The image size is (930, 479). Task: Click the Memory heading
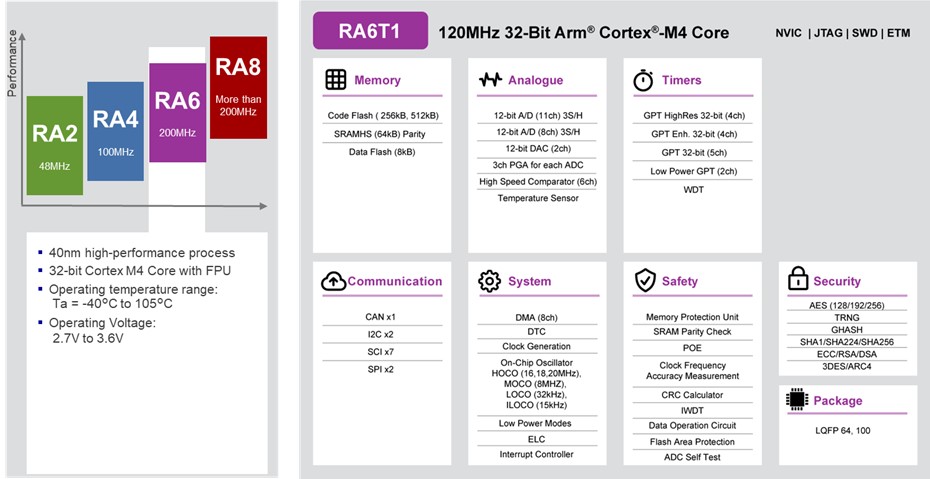coord(377,80)
